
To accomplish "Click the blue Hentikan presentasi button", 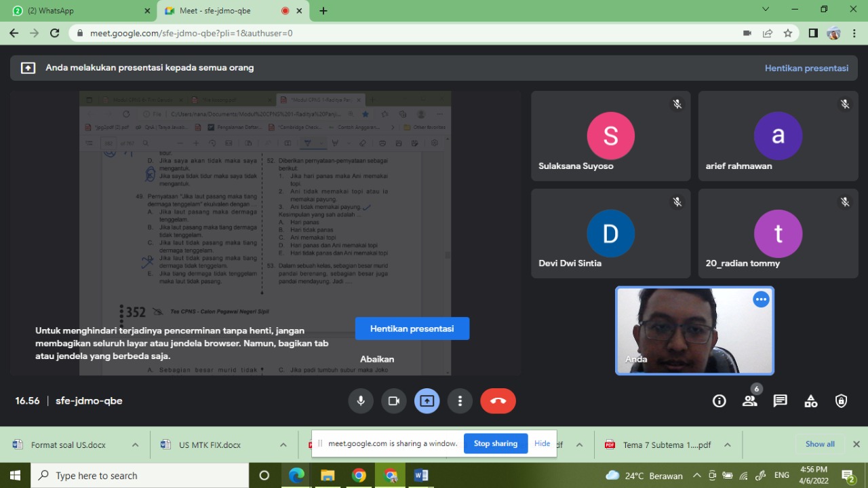I will (x=412, y=329).
